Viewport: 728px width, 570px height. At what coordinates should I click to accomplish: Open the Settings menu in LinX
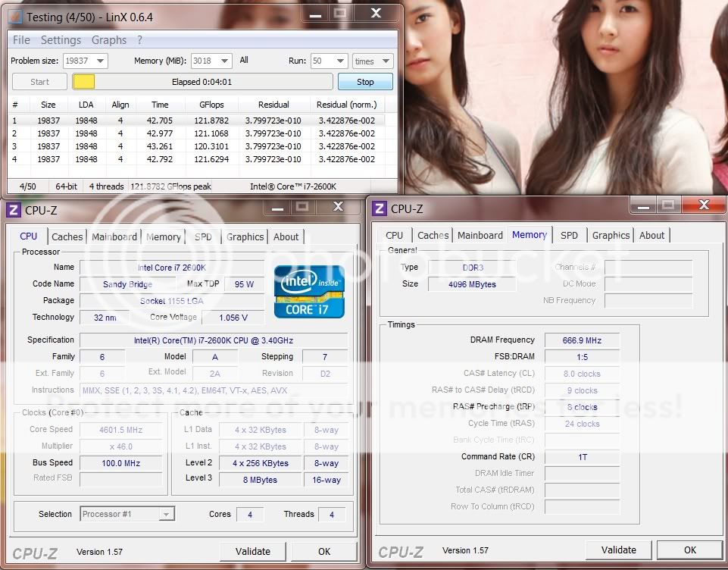pyautogui.click(x=61, y=40)
